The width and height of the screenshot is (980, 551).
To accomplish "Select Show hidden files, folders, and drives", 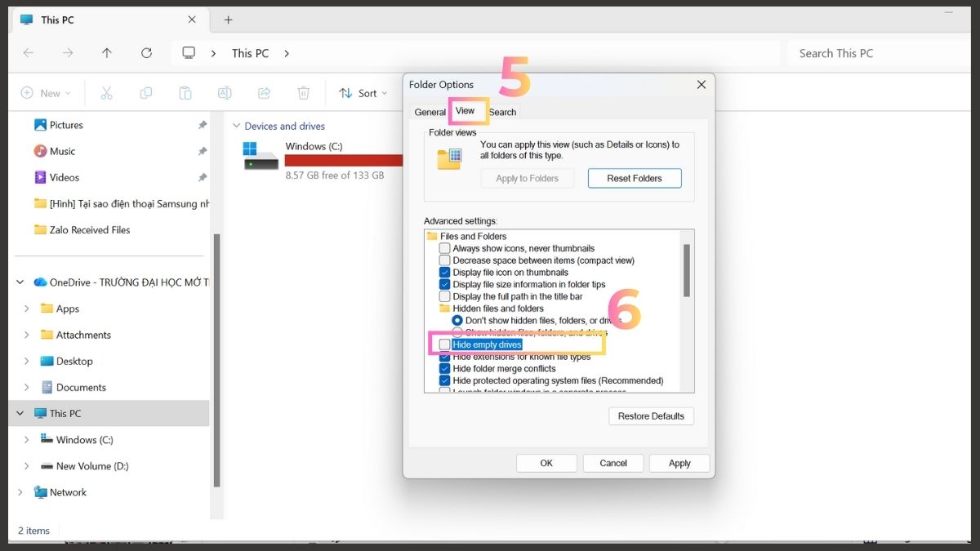I will pyautogui.click(x=457, y=333).
